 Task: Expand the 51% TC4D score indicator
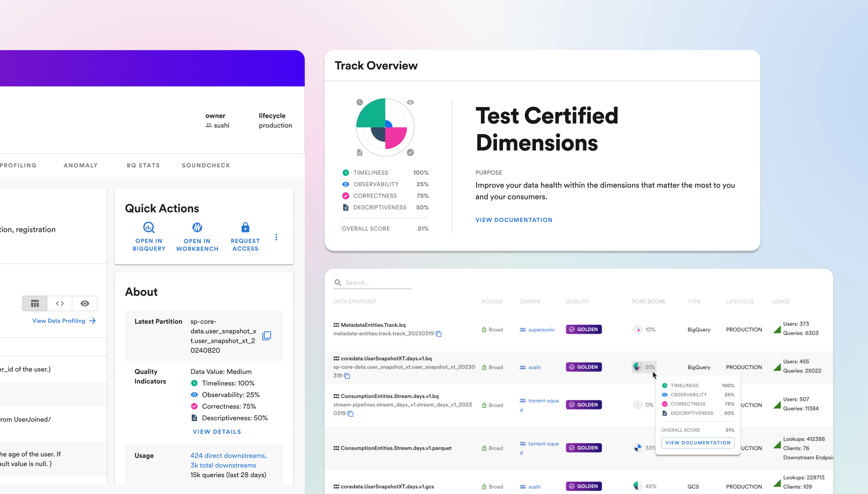point(644,367)
